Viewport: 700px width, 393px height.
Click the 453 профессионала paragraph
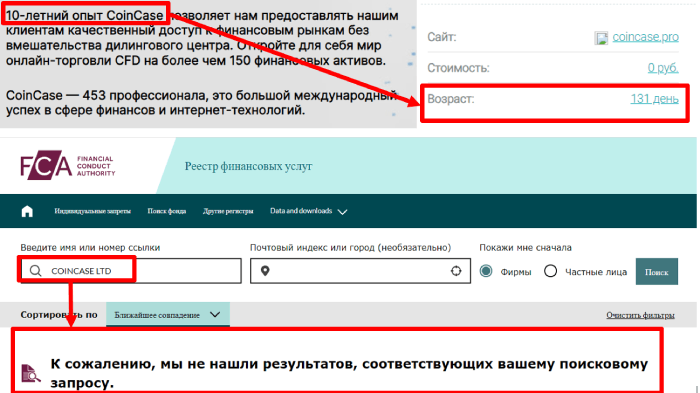[201, 102]
